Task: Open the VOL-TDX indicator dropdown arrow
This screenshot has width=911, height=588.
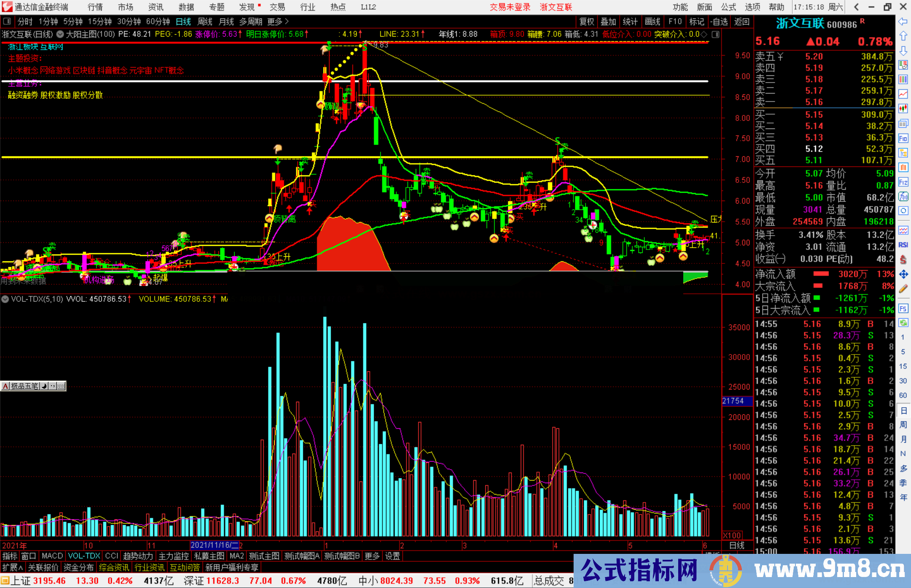Action: (x=5, y=299)
